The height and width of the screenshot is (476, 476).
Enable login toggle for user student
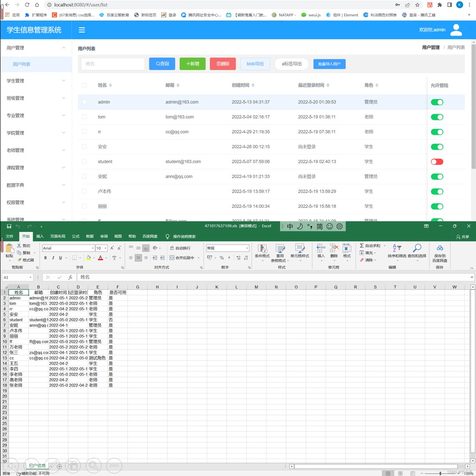[x=437, y=162]
